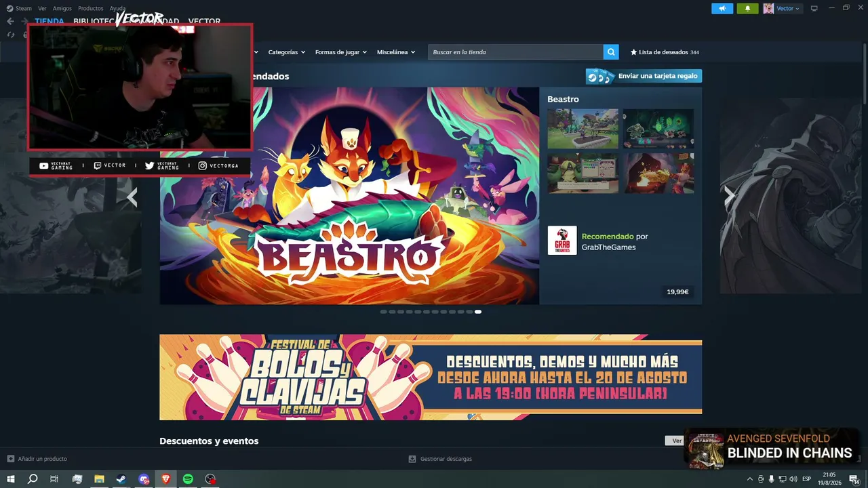Click the Vector profile avatar picture
The image size is (868, 488).
point(768,9)
